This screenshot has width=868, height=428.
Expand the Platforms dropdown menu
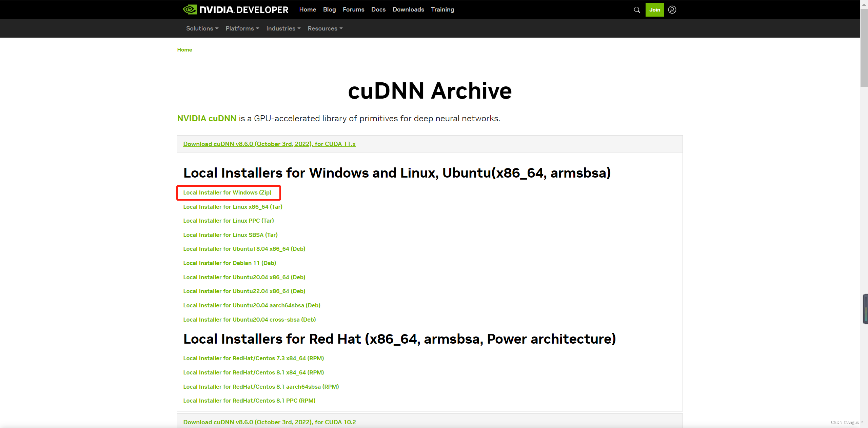point(242,28)
